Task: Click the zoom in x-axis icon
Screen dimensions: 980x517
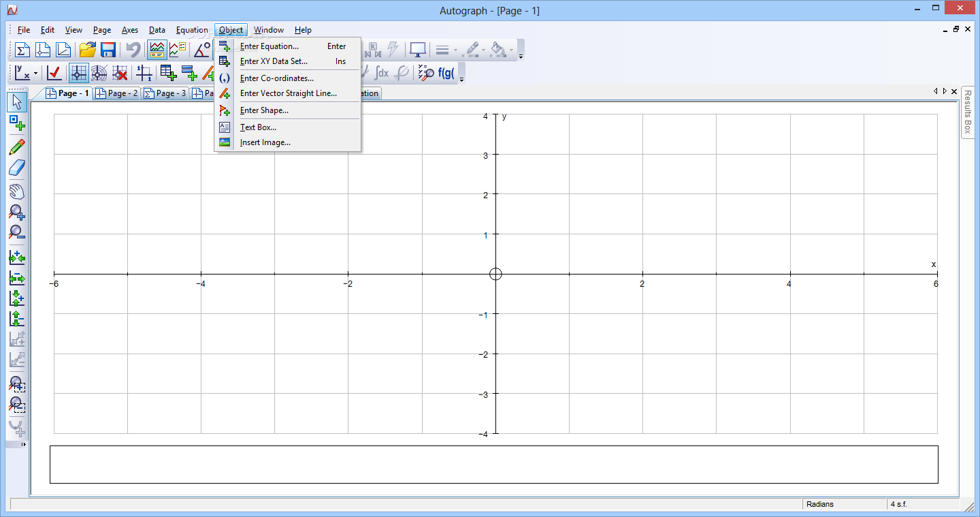Action: pos(17,257)
